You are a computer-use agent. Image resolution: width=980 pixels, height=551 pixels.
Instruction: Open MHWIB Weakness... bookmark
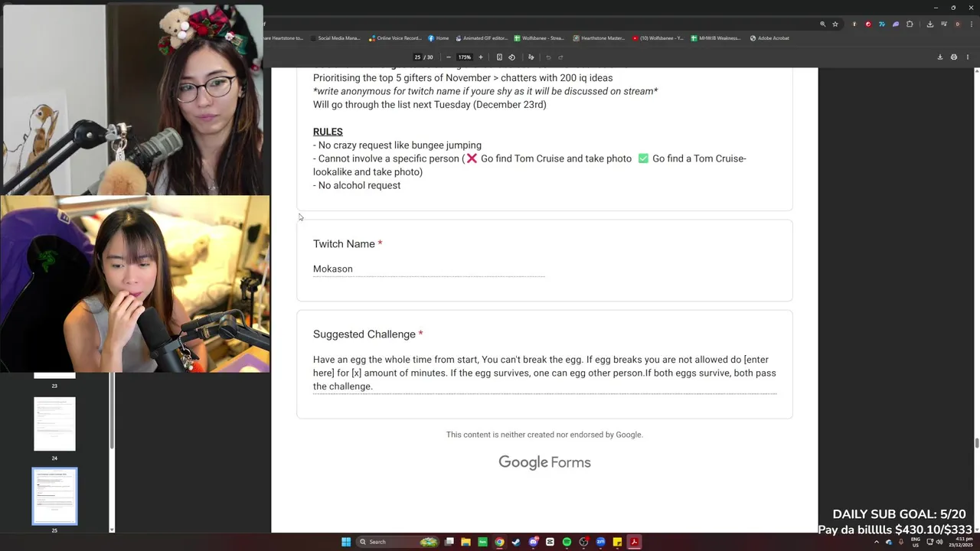point(716,38)
